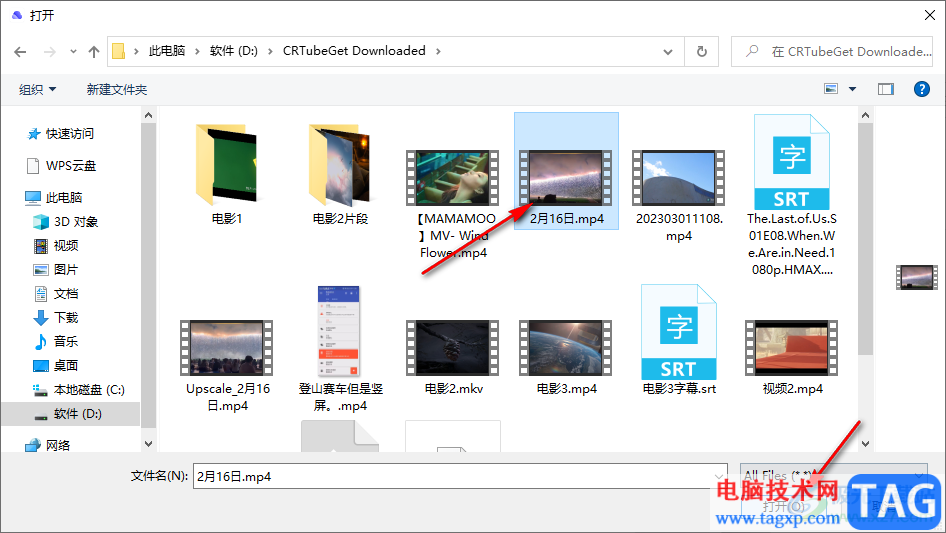This screenshot has height=533, width=946.
Task: Click the 新建文件夹 button
Action: [116, 89]
